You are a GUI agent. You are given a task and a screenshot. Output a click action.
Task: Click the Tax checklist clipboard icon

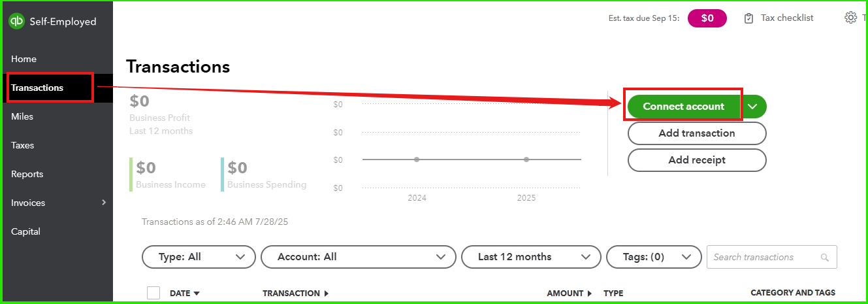pyautogui.click(x=748, y=18)
